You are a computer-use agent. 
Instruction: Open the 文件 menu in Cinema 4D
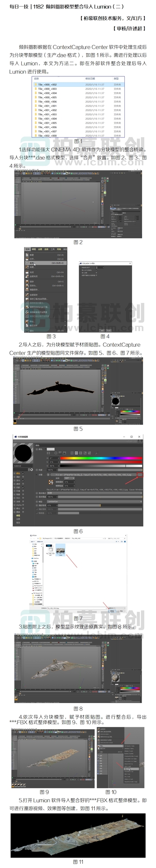coord(27,249)
